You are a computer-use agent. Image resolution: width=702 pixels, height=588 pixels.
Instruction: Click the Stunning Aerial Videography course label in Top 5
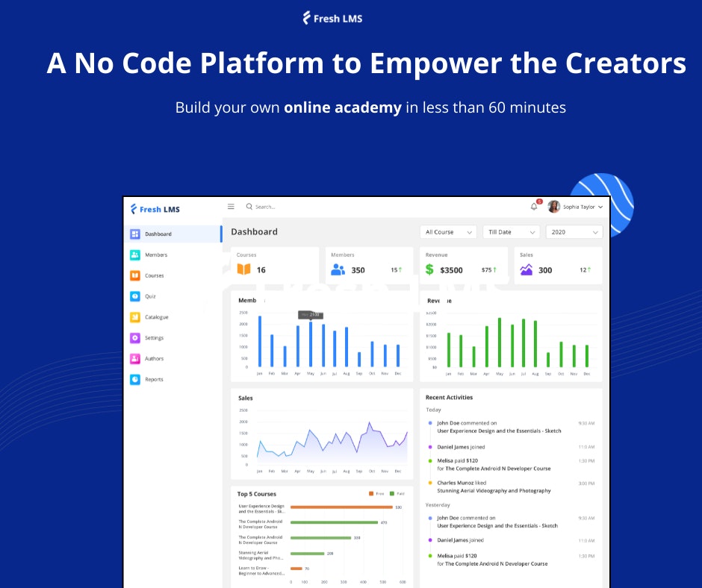tap(261, 555)
